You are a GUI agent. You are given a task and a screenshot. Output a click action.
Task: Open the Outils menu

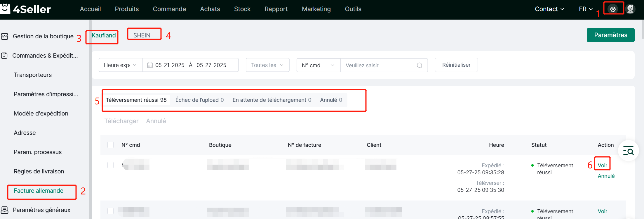pos(353,9)
